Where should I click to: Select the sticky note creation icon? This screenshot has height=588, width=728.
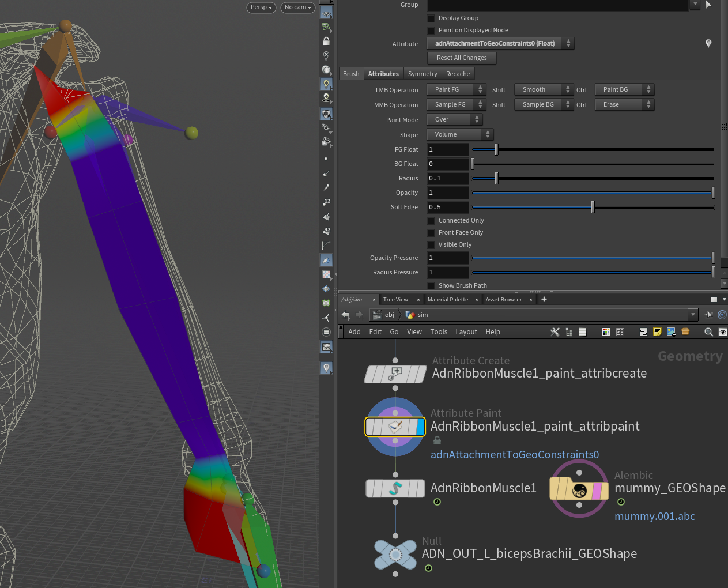pos(657,331)
